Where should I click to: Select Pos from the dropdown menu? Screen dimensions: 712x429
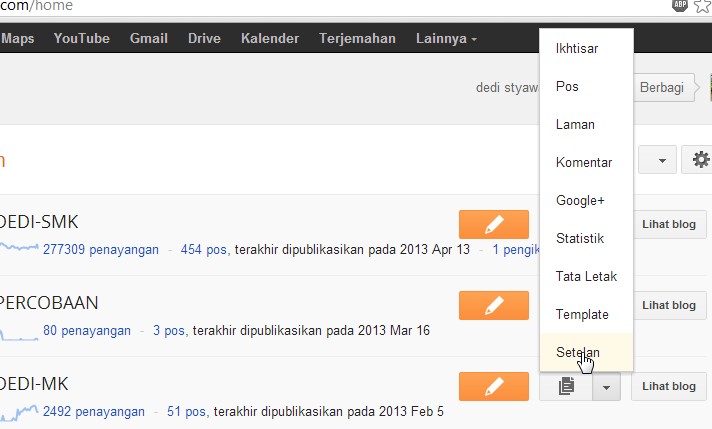click(587, 86)
